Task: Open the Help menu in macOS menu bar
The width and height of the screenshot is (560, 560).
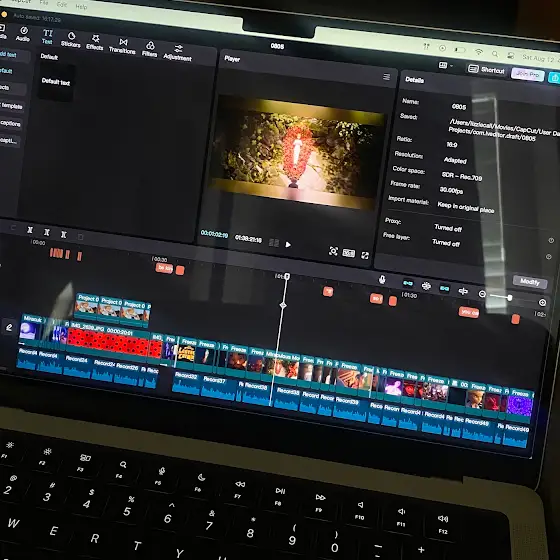Action: (81, 6)
